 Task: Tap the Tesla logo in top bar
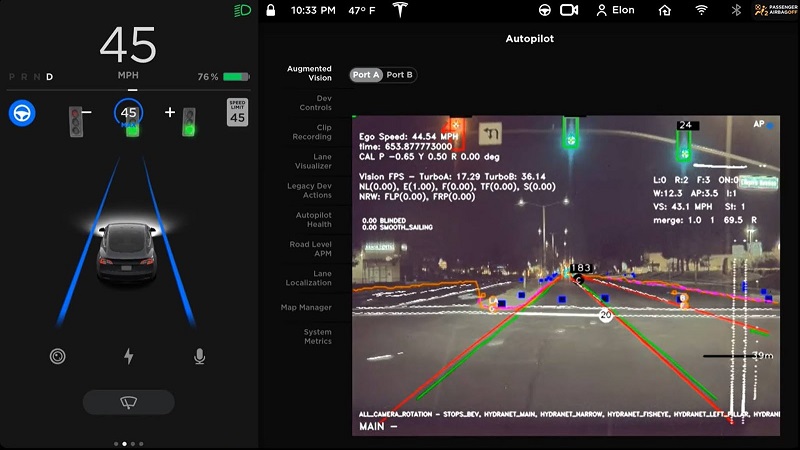(403, 10)
